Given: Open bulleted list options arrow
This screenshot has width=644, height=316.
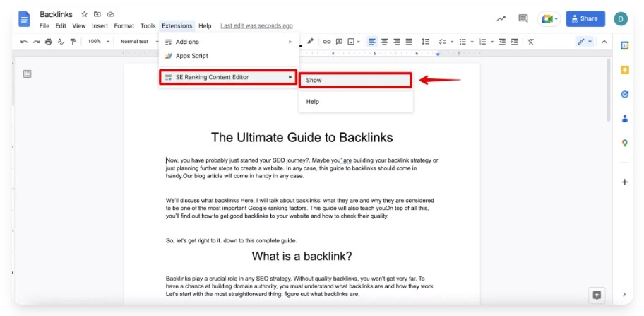Looking at the screenshot, I should 472,42.
